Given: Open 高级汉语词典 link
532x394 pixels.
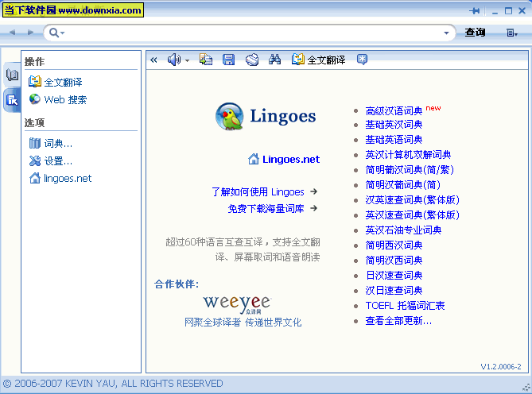Looking at the screenshot, I should tap(394, 110).
